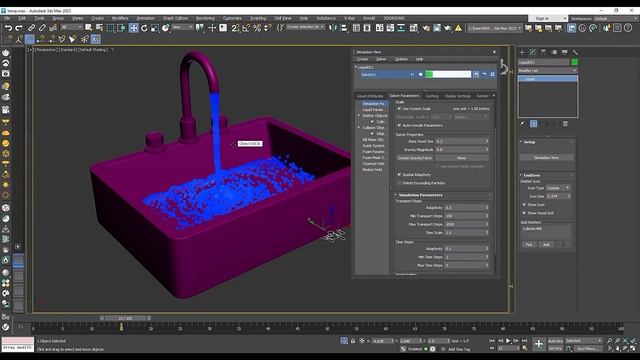
Task: Click the Redo arrow icon
Action: click(19, 28)
